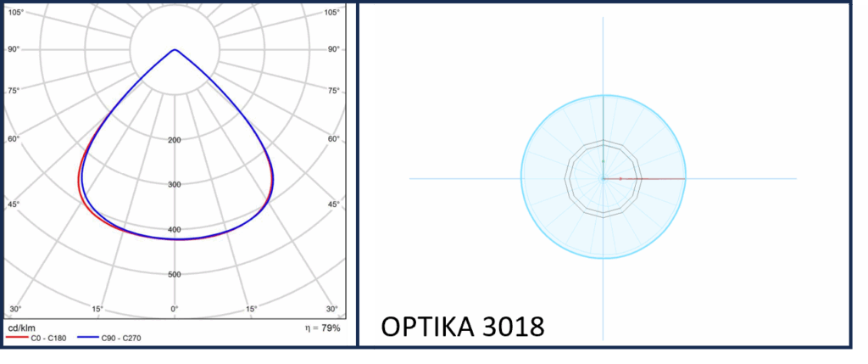Click the 400 radial scale label
Viewport: 868px width, 364px height.
pos(175,230)
